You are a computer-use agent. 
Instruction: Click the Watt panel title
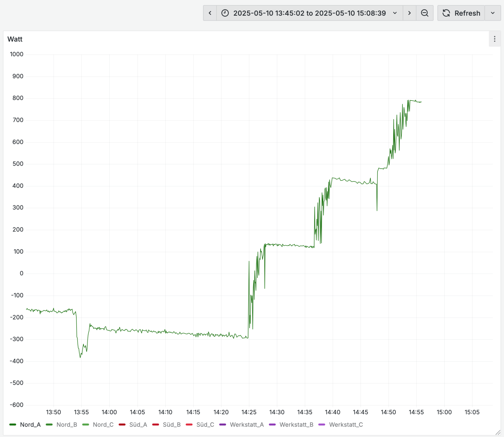[x=15, y=39]
